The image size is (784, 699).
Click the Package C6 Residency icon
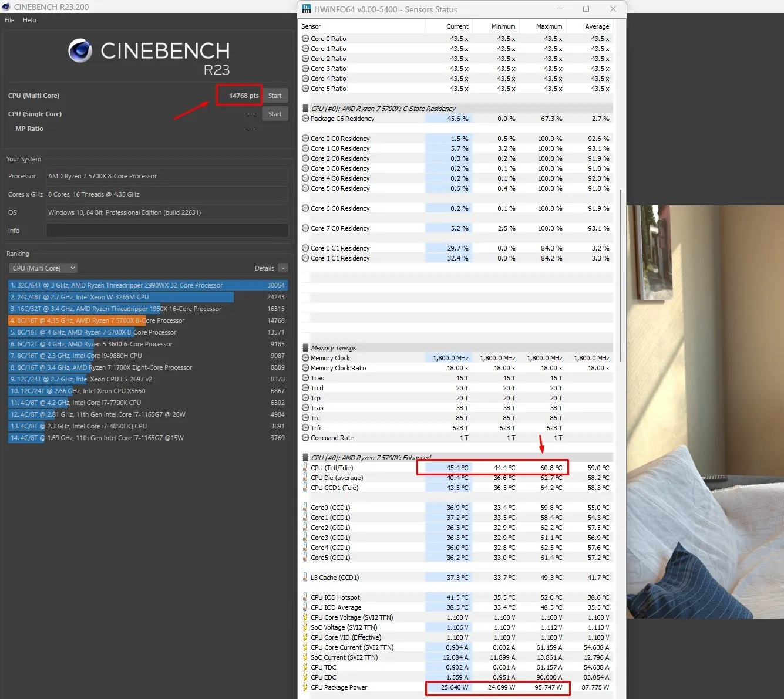click(305, 119)
